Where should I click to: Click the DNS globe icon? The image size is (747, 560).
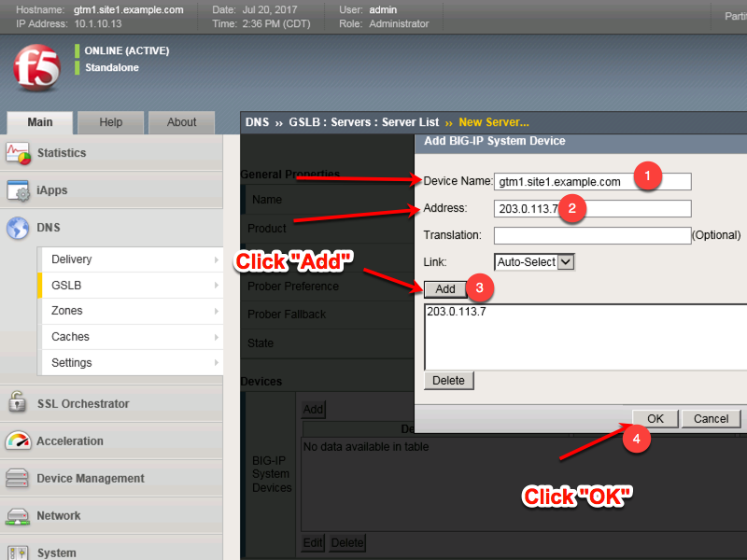click(x=18, y=228)
